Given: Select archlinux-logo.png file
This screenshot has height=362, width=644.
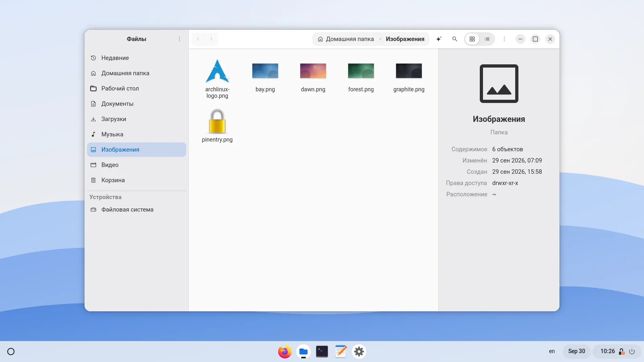Looking at the screenshot, I should point(217,79).
